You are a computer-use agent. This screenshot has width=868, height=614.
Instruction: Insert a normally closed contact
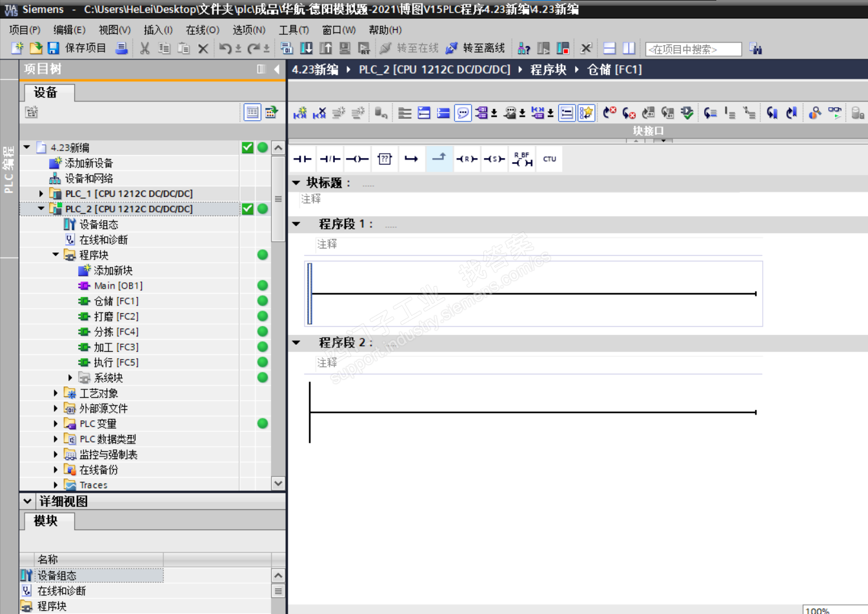[x=330, y=159]
